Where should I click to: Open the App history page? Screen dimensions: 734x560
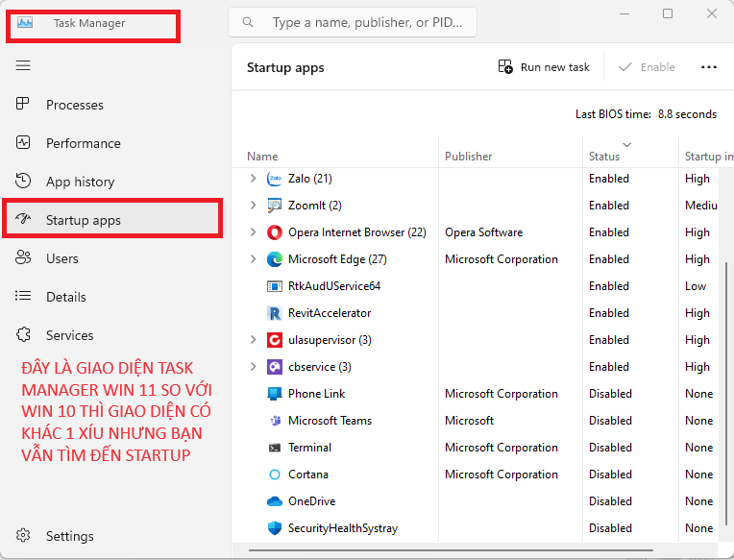80,182
